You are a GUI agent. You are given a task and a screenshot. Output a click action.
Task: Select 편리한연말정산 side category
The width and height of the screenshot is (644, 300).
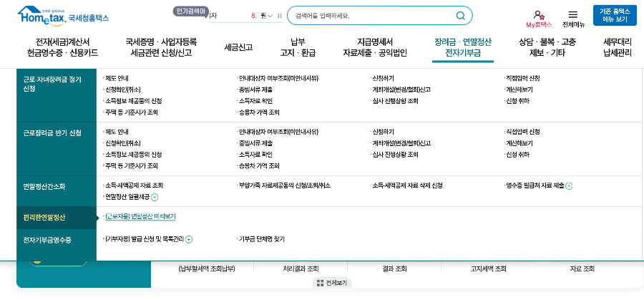point(57,218)
